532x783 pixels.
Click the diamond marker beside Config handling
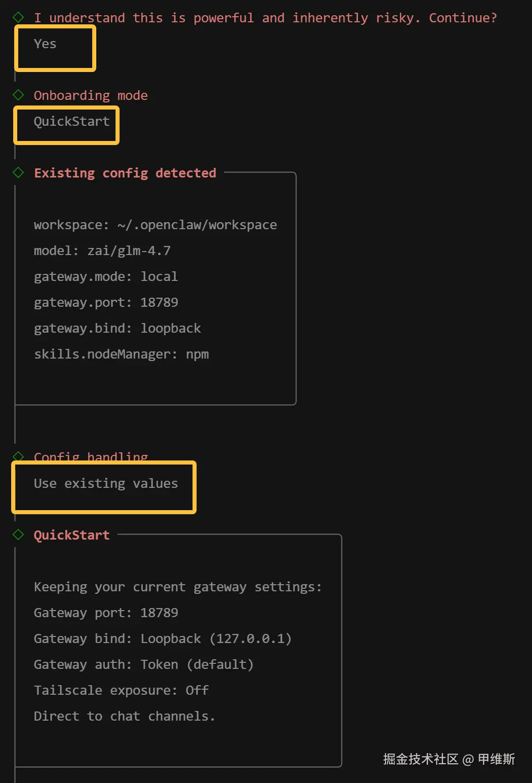pyautogui.click(x=19, y=455)
